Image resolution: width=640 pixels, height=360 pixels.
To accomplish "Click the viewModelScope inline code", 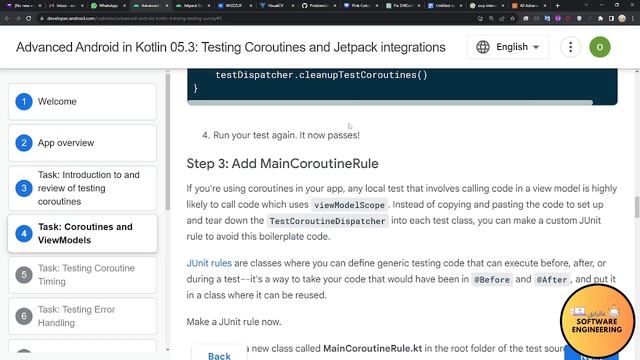I will (x=349, y=205).
